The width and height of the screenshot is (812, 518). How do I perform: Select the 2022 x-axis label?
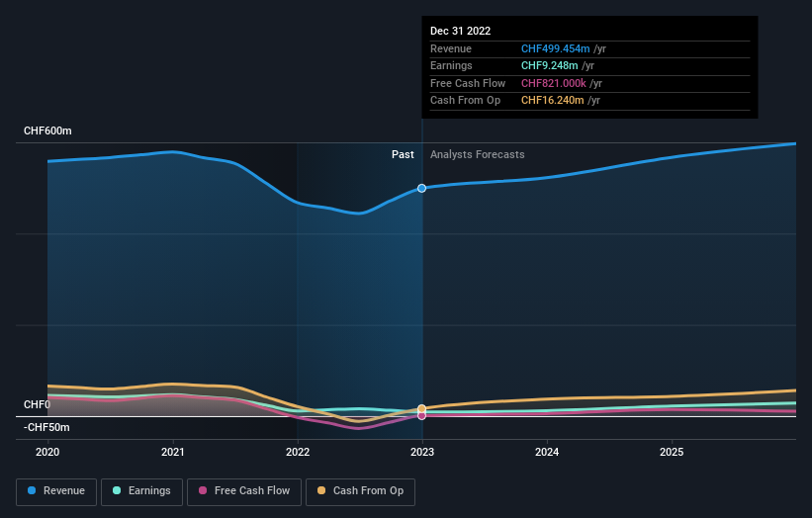(x=298, y=453)
